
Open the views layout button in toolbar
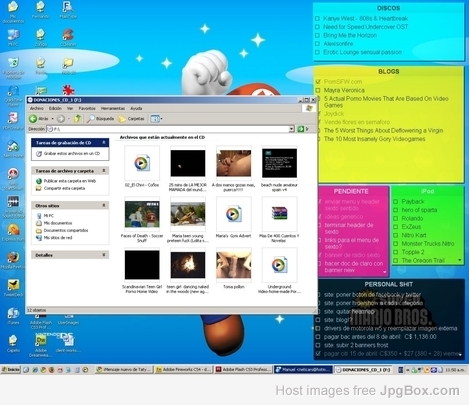(156, 119)
